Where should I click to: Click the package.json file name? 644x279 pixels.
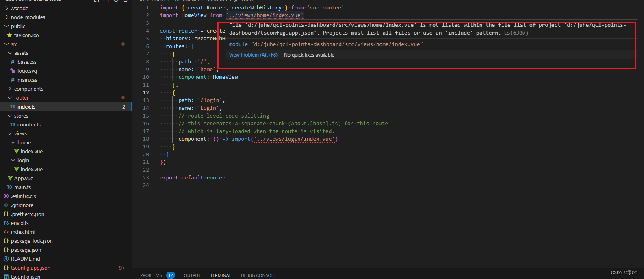[26, 250]
